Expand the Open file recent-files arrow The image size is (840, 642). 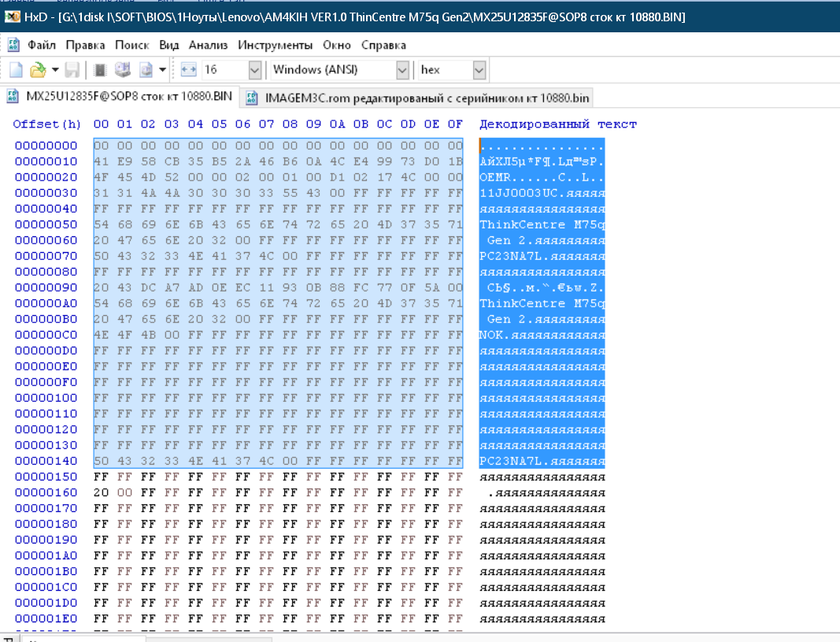tap(54, 69)
